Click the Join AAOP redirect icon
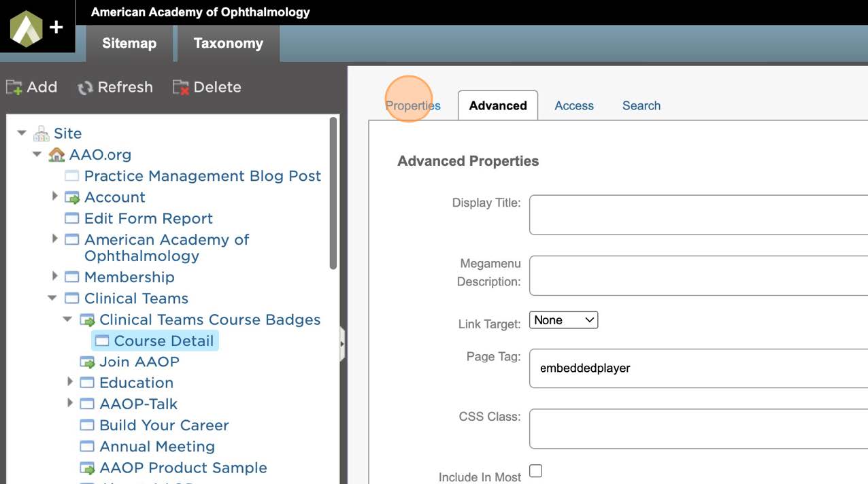 click(87, 362)
